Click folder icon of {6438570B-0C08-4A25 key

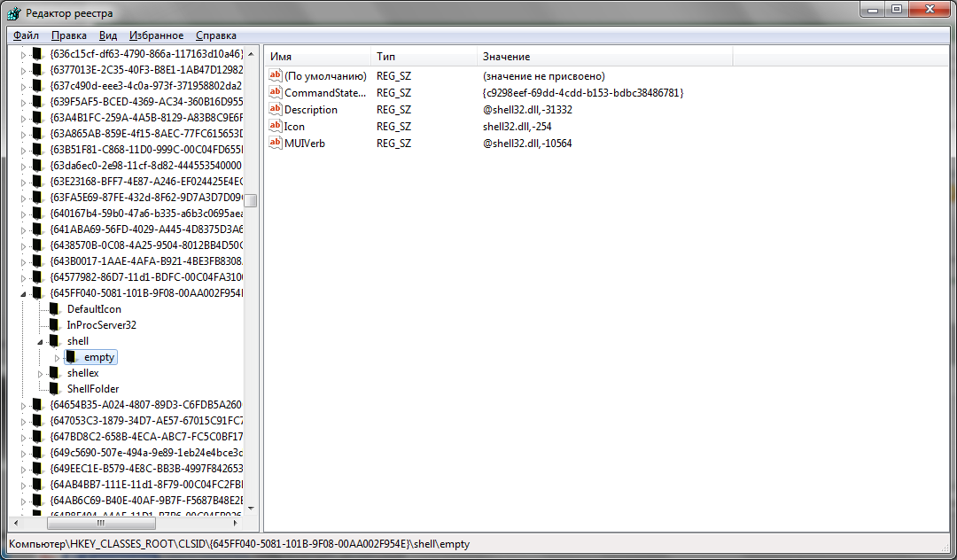coord(37,245)
